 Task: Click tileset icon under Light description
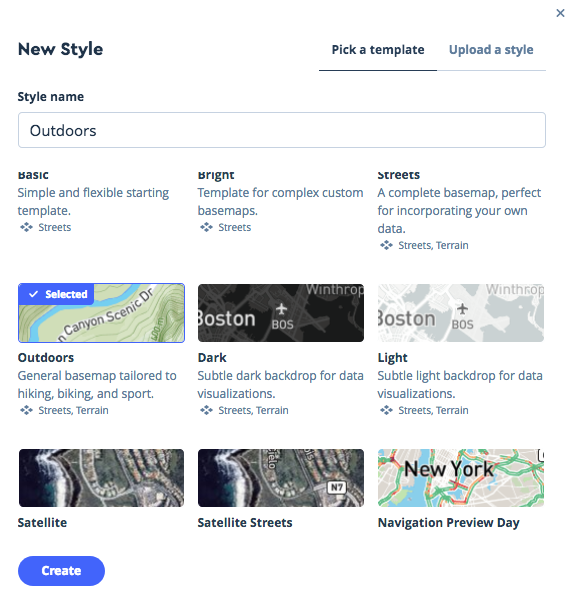[x=386, y=410]
